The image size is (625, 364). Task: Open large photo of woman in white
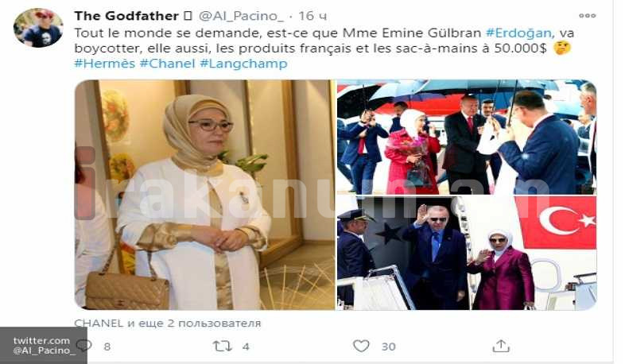coord(205,195)
